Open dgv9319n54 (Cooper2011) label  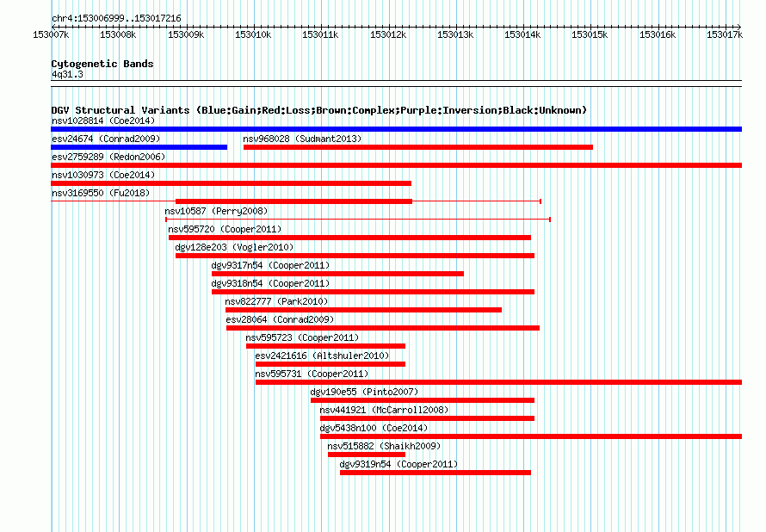pyautogui.click(x=399, y=464)
